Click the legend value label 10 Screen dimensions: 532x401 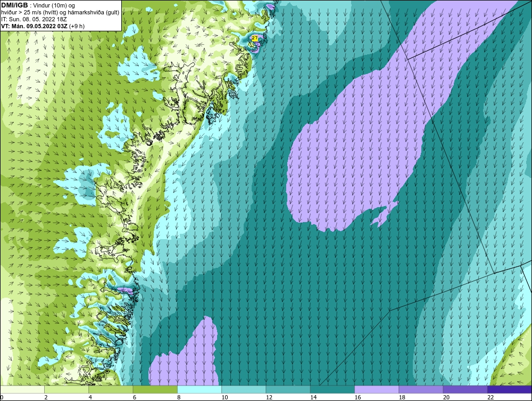pos(225,398)
